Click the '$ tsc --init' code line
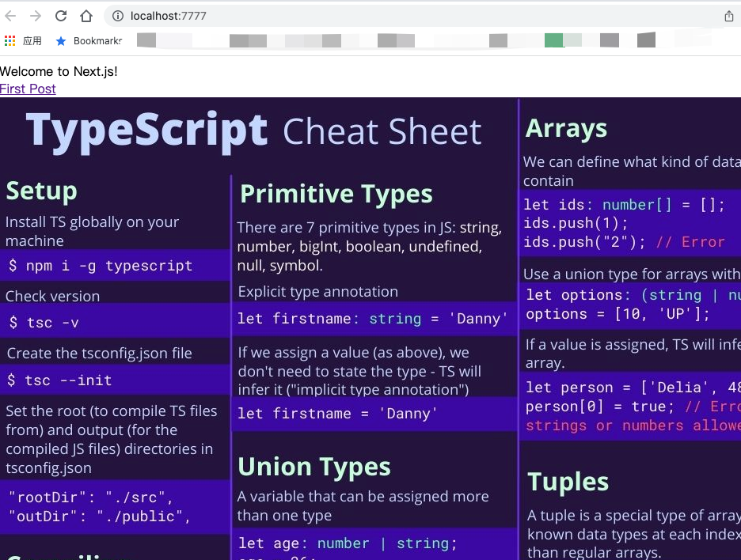This screenshot has height=560, width=741. point(59,380)
